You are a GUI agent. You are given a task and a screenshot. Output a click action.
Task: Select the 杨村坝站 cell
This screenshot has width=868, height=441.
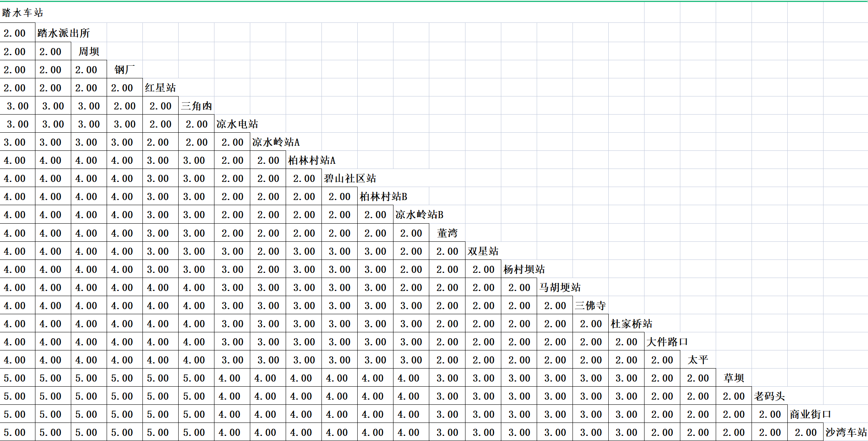coord(524,269)
